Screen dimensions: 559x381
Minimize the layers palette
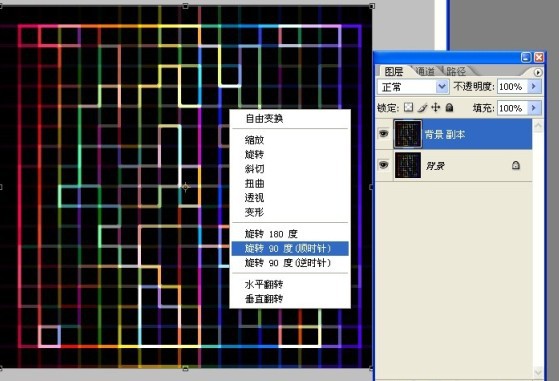526,57
